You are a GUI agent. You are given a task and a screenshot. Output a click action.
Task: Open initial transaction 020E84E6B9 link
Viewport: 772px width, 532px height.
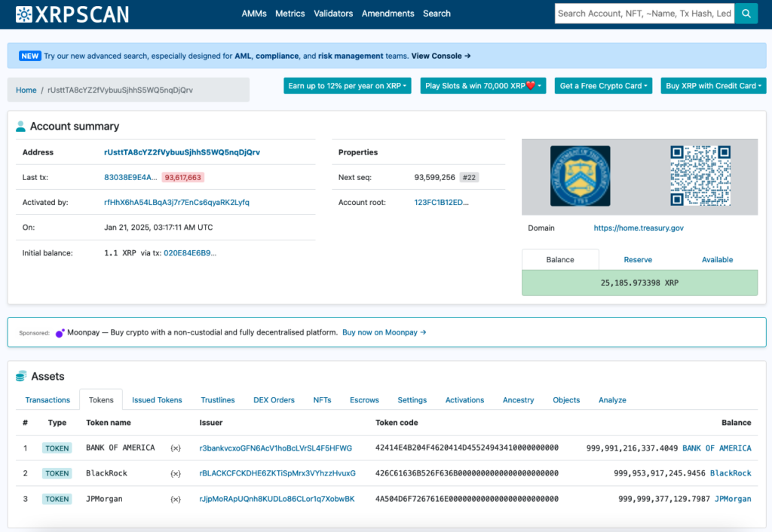click(190, 253)
